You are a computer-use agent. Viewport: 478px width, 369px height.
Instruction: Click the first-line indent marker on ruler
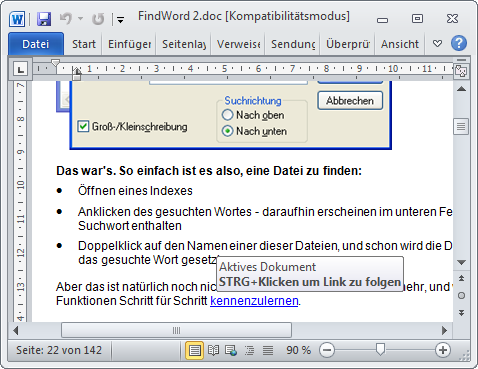tap(55, 63)
